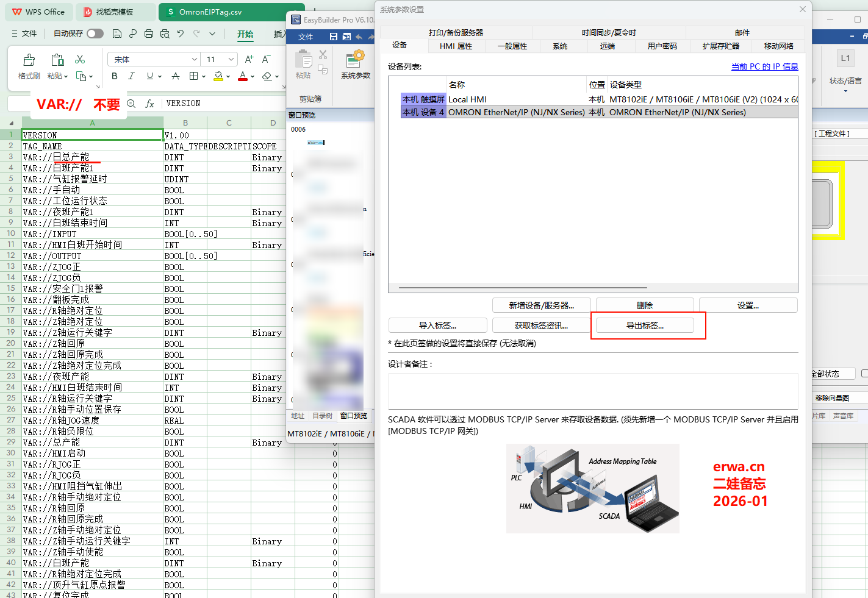Viewport: 868px width, 598px height.
Task: Click the L1 language state icon in EasyBuilder
Action: pyautogui.click(x=845, y=59)
